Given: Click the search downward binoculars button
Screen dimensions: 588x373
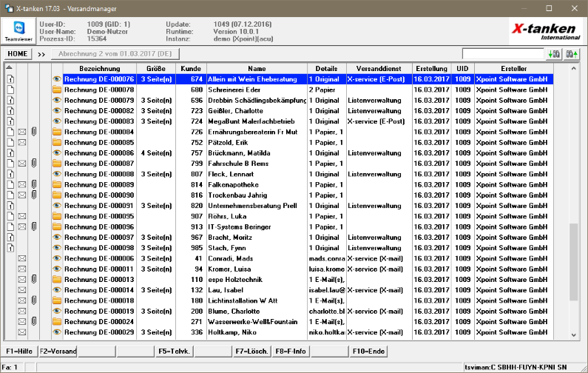Looking at the screenshot, I should pyautogui.click(x=554, y=54).
